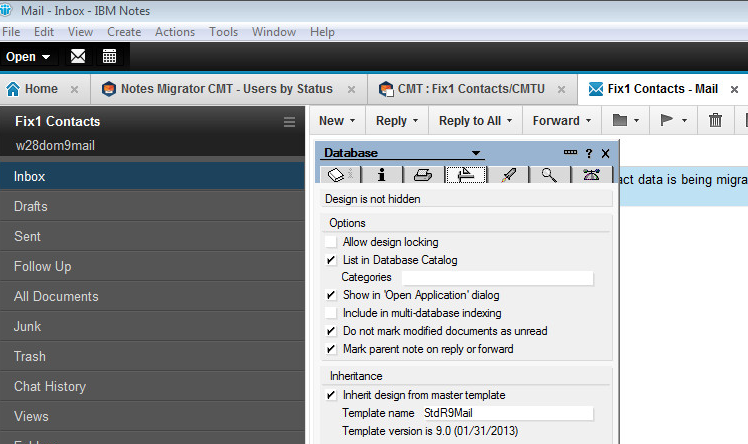Close the Home tab

tap(74, 89)
